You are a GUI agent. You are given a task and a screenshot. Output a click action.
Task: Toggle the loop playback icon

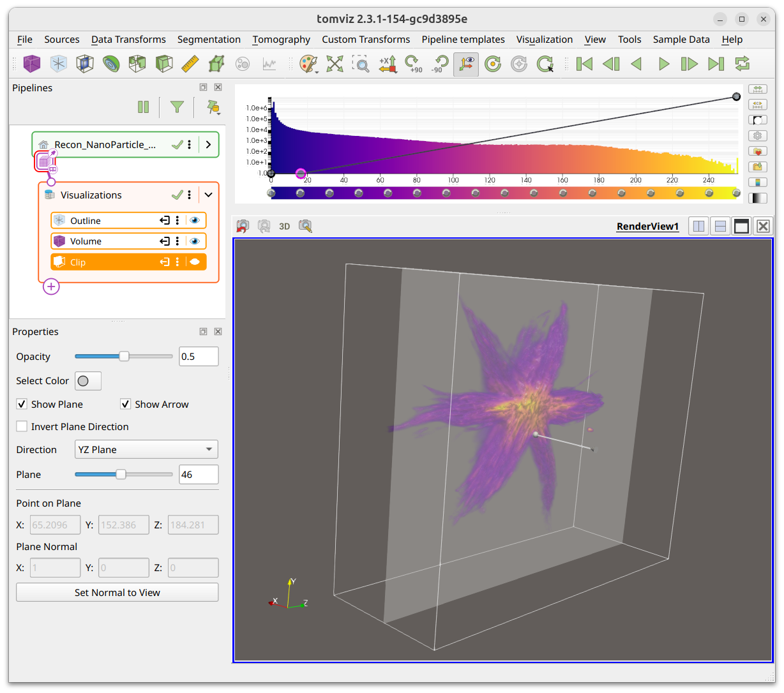click(742, 63)
